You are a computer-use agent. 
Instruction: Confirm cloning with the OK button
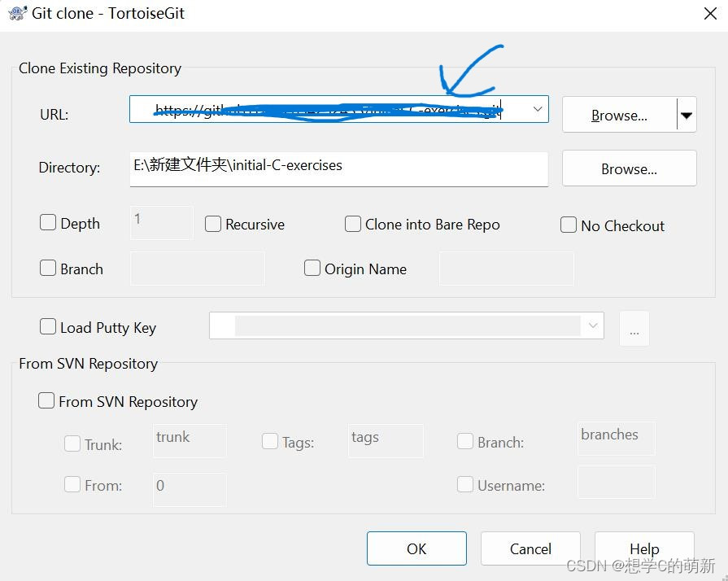(x=416, y=548)
